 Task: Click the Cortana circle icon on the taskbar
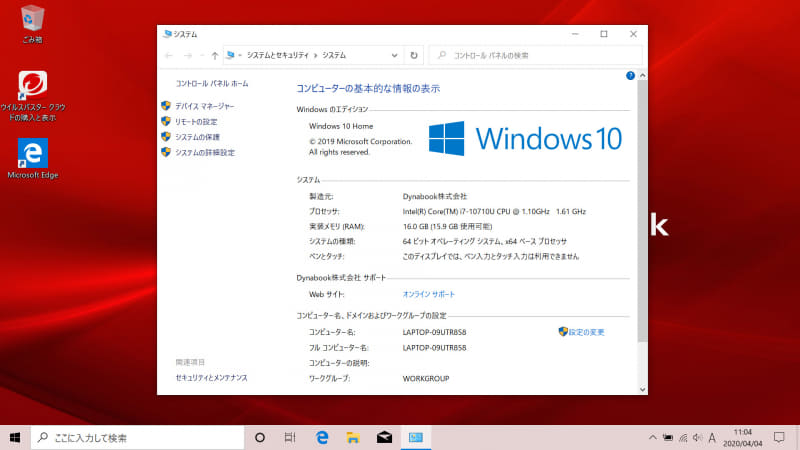point(260,438)
